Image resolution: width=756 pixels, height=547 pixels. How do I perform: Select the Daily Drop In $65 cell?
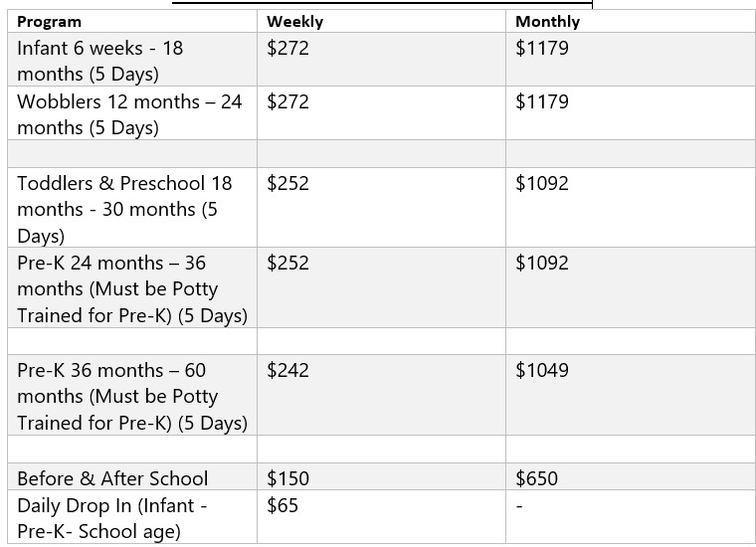tap(381, 517)
